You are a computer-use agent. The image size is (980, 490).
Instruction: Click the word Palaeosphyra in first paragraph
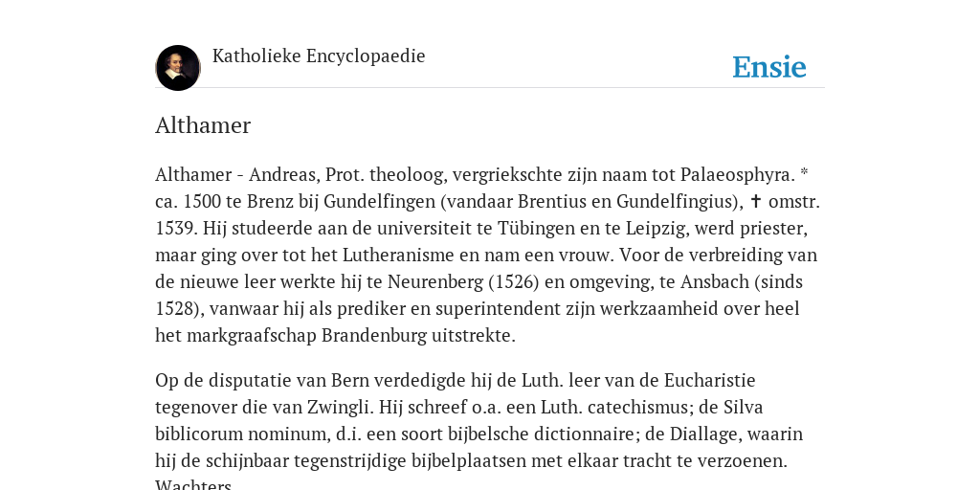click(738, 174)
